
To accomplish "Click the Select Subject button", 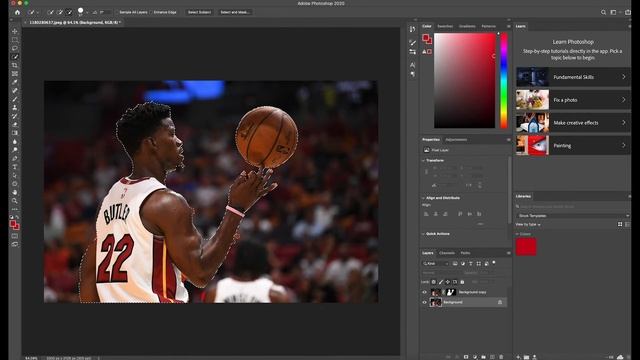I will tap(199, 12).
